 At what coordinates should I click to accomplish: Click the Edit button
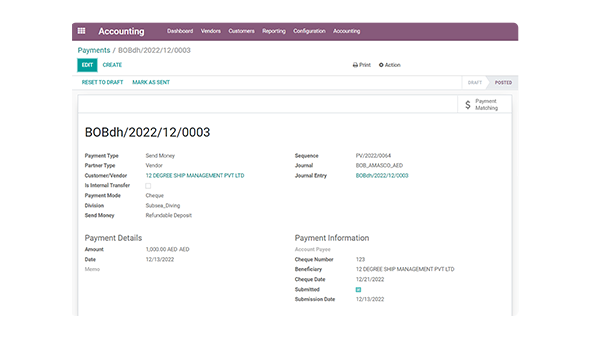click(87, 65)
